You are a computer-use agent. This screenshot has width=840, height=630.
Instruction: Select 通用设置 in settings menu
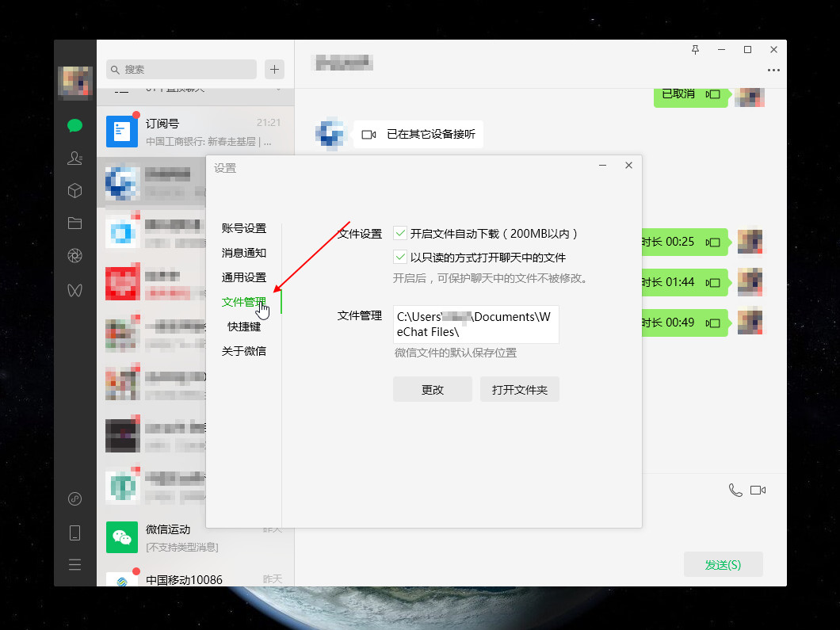[244, 277]
